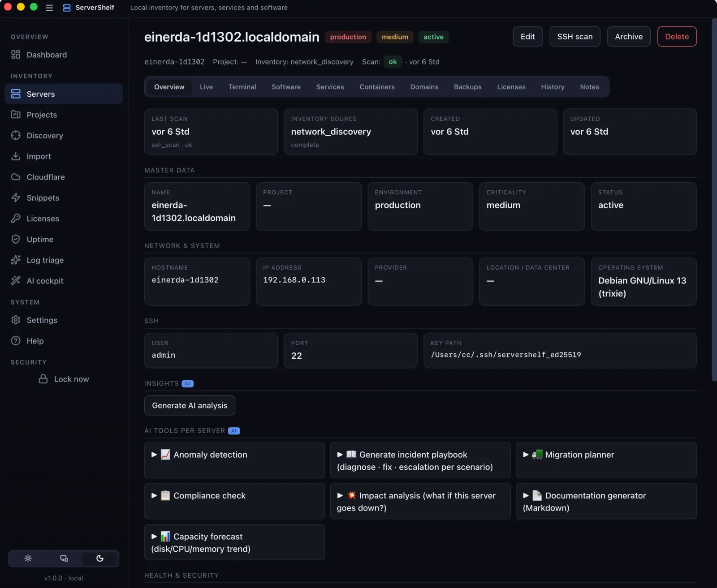717x588 pixels.
Task: Click the Lock now padlock icon
Action: tap(43, 379)
